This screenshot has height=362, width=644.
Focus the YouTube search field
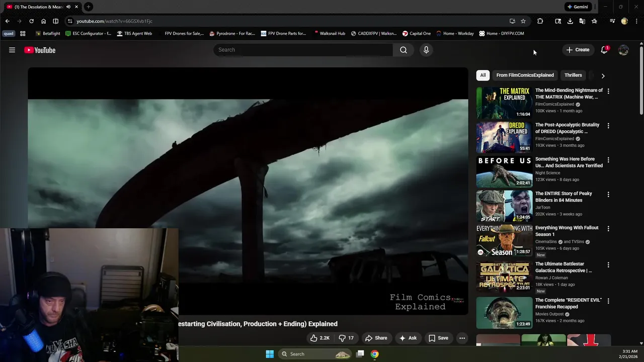(x=303, y=50)
